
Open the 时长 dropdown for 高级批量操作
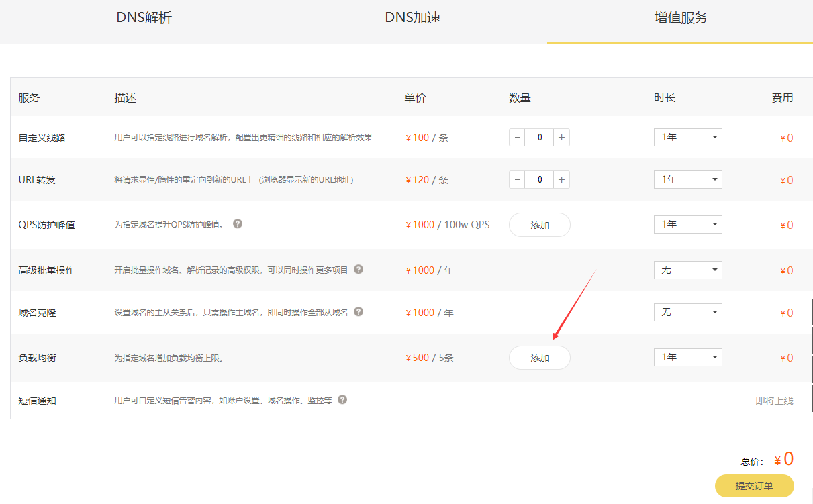[688, 270]
